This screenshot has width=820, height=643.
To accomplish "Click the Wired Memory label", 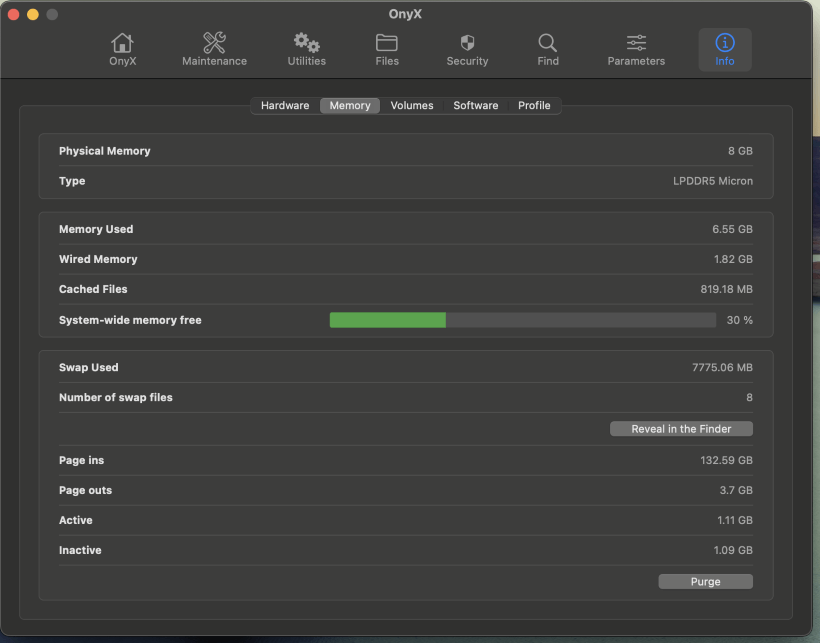I will coord(98,259).
